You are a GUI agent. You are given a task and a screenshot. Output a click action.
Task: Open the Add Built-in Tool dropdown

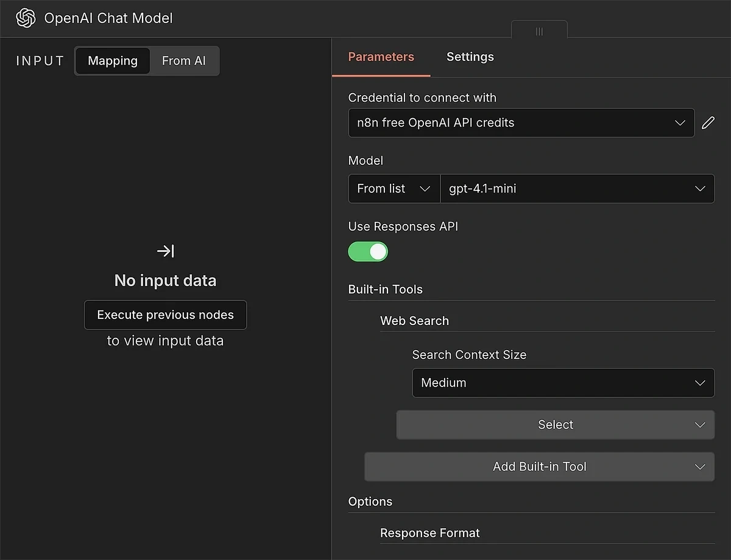(539, 466)
